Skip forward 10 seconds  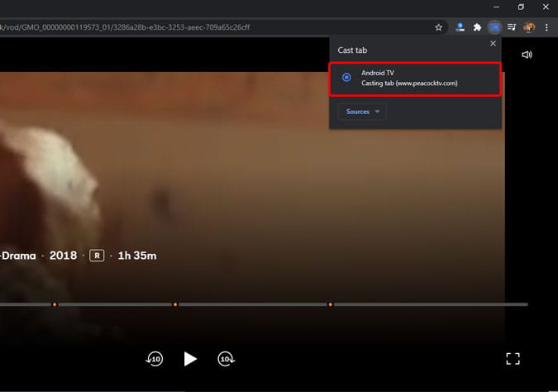226,359
